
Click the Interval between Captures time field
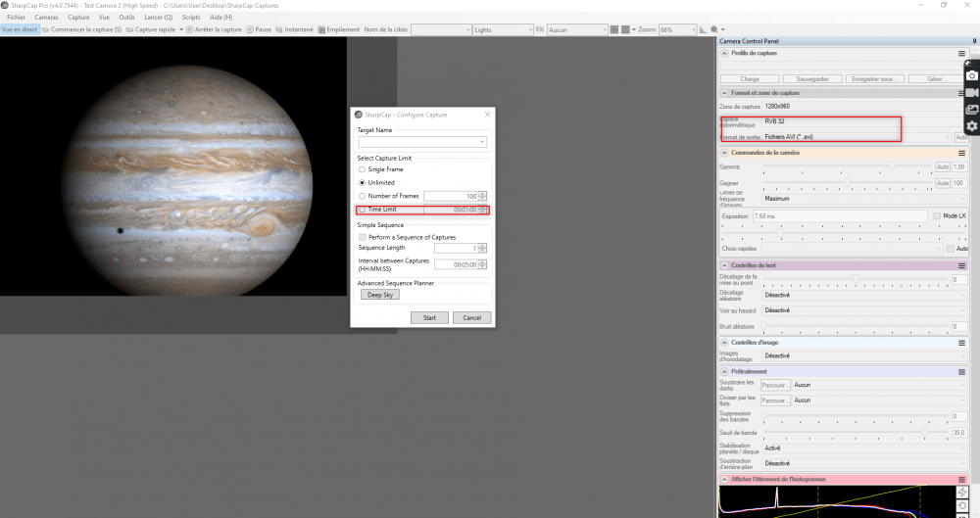click(x=457, y=264)
